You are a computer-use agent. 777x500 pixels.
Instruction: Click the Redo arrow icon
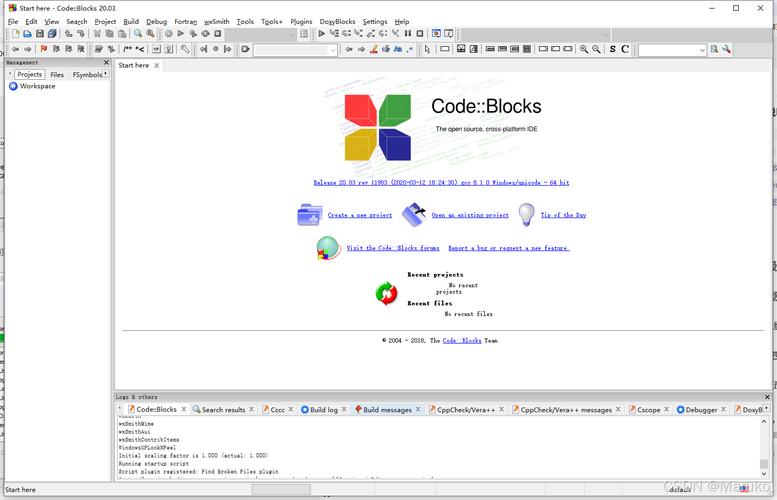[80, 34]
